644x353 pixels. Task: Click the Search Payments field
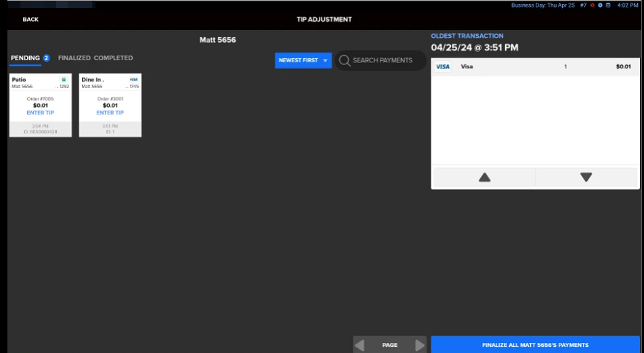coord(381,60)
